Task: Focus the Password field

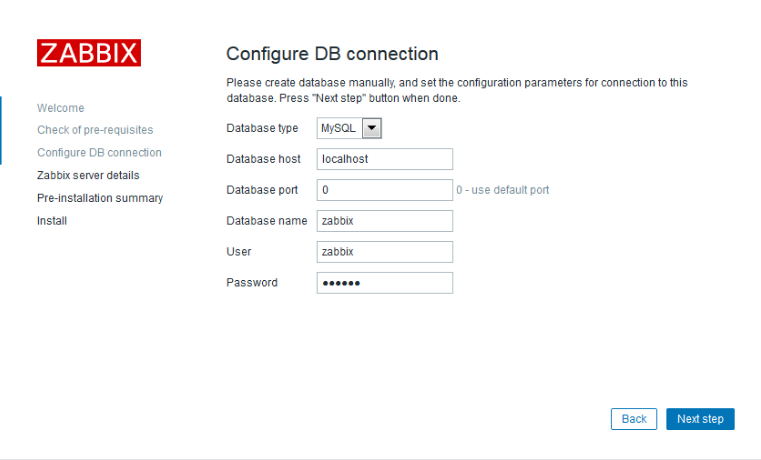Action: coord(385,283)
